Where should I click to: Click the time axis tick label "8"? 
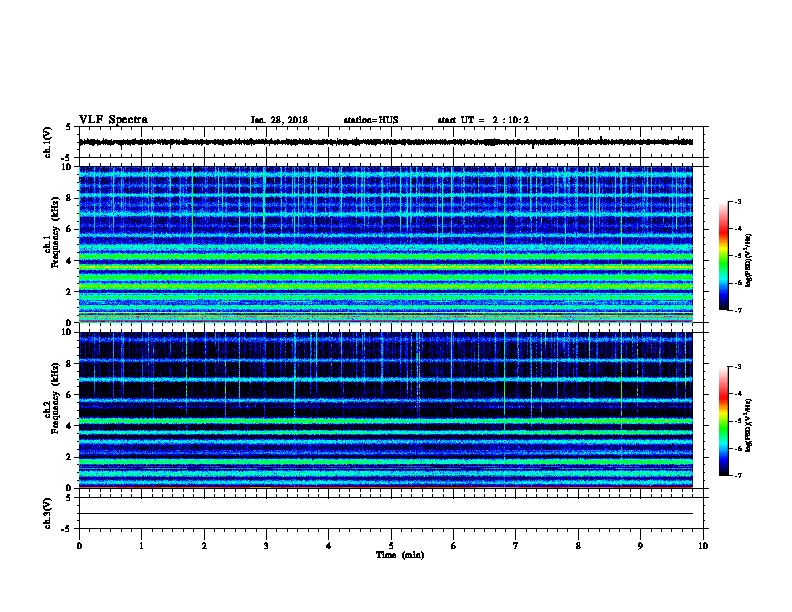click(578, 546)
